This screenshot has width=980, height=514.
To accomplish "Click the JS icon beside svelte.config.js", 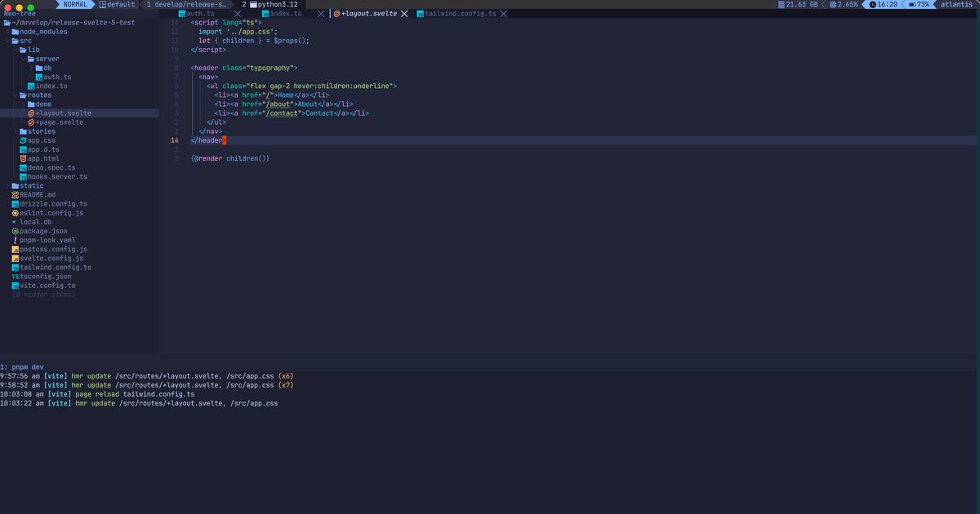I will point(15,258).
